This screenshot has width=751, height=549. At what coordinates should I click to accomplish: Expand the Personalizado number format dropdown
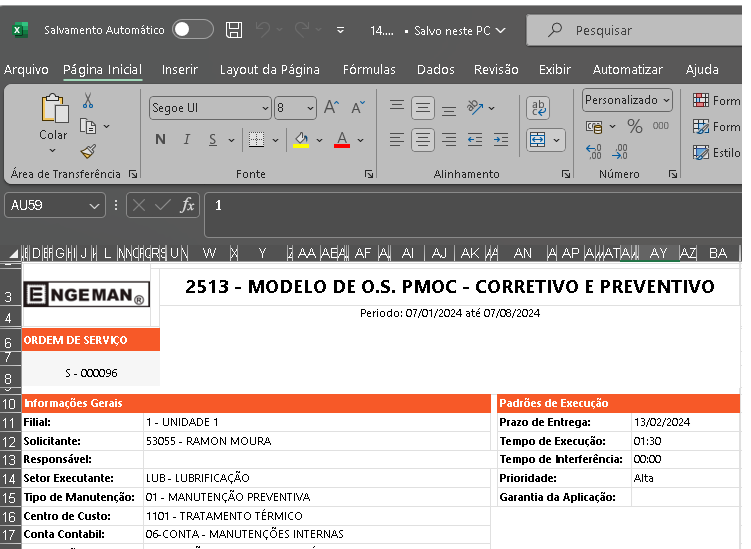tap(667, 100)
